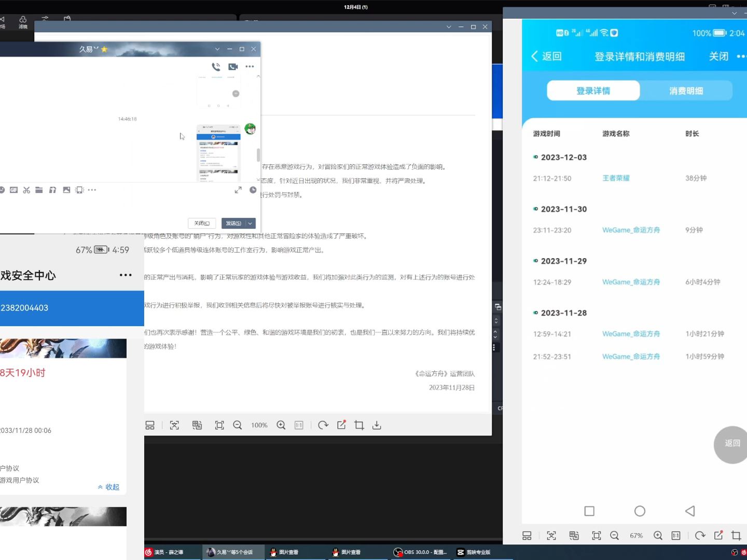Edit the image in the center viewer
This screenshot has width=747, height=560.
point(341,425)
